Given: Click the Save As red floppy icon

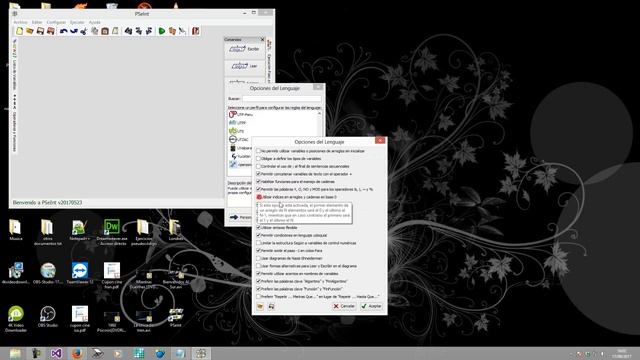Looking at the screenshot, I should point(51,31).
